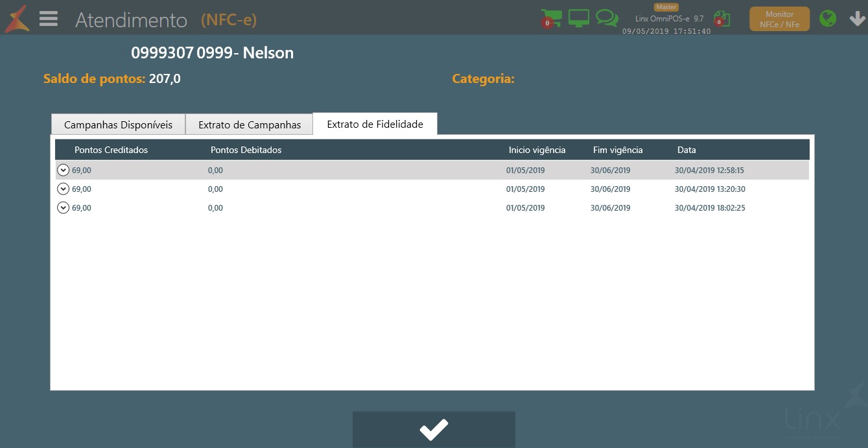Click customer name 0999307 0999- Nelson
The width and height of the screenshot is (868, 448).
pos(212,53)
